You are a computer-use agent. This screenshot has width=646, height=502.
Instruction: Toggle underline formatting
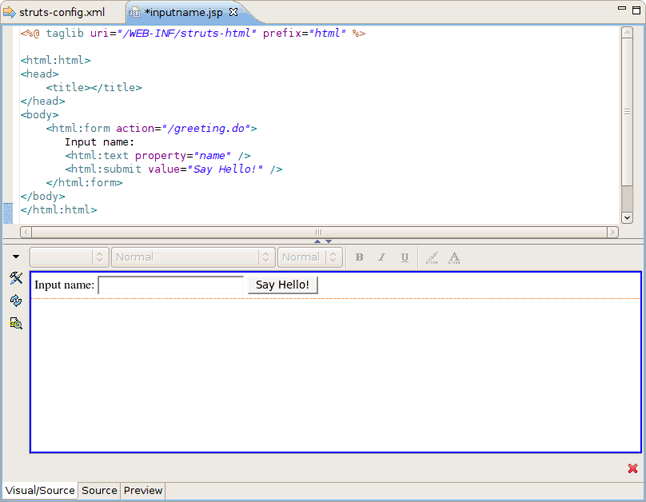[405, 257]
